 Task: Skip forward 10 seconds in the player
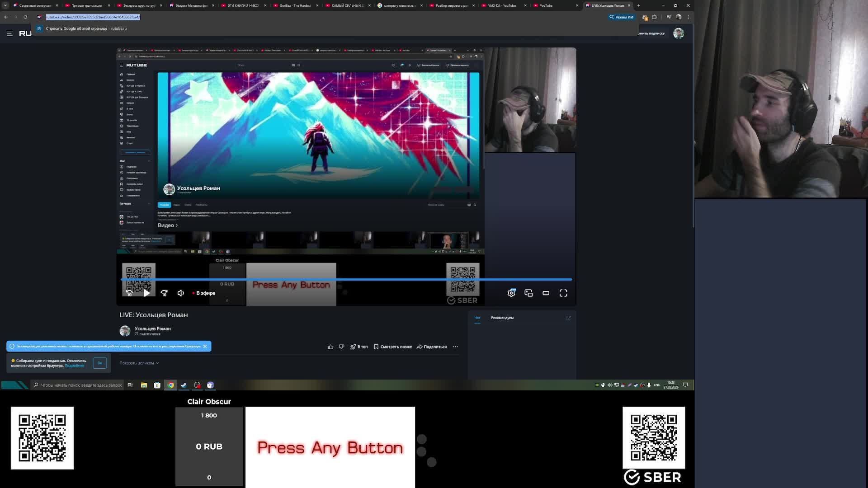coord(164,293)
